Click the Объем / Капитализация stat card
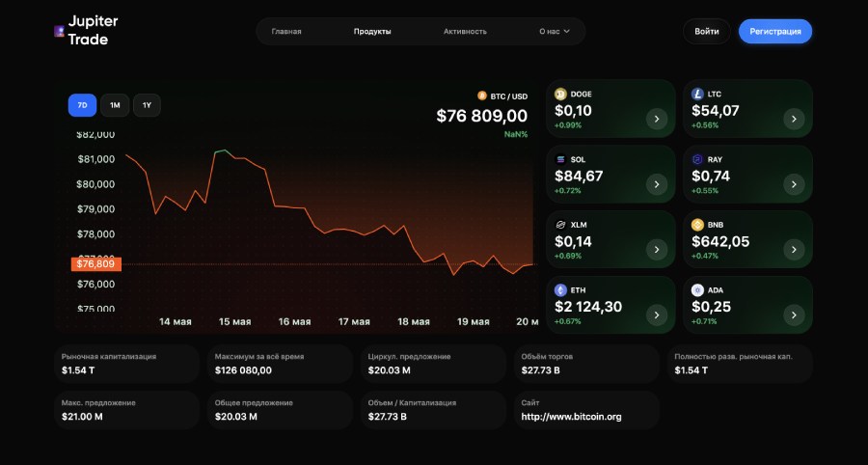868x465 pixels. coord(433,410)
